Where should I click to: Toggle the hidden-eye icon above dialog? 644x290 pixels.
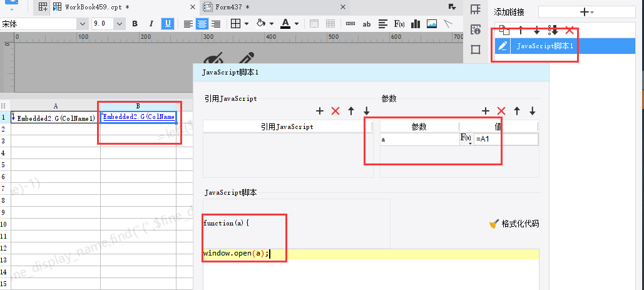tap(214, 58)
